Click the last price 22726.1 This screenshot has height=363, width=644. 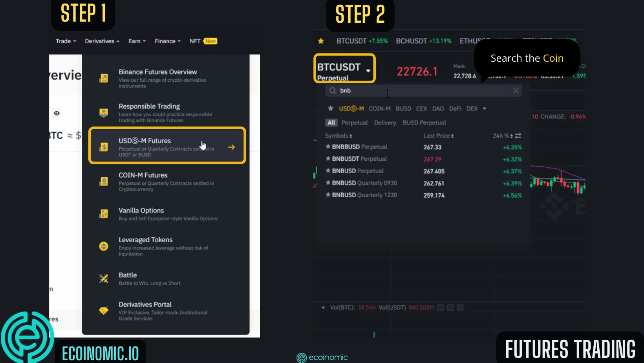(417, 71)
